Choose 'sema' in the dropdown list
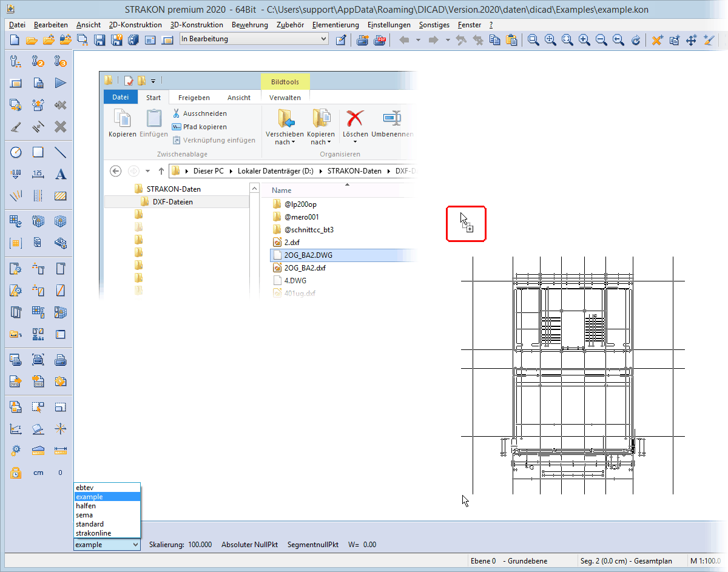The width and height of the screenshot is (728, 572). (x=107, y=515)
